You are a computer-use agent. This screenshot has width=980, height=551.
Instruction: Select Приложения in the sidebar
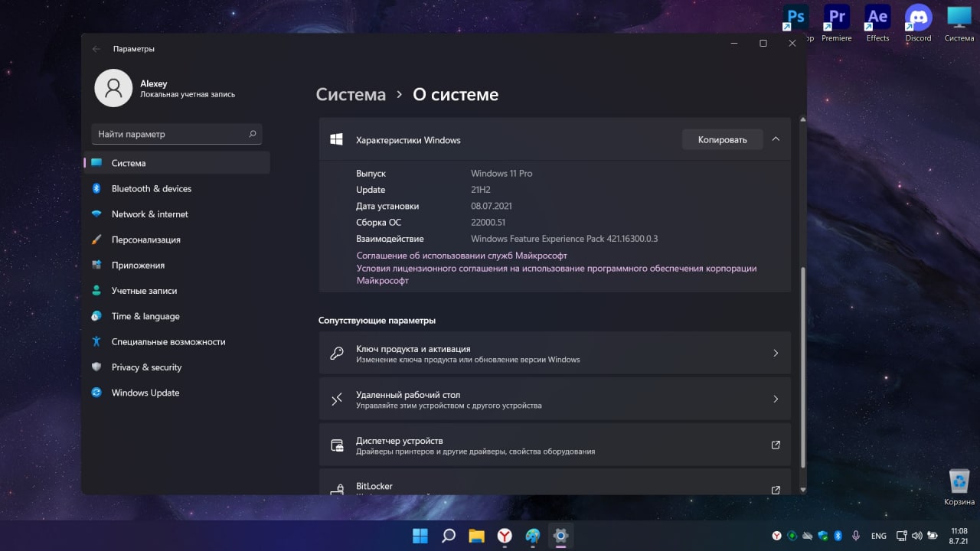[x=177, y=265]
